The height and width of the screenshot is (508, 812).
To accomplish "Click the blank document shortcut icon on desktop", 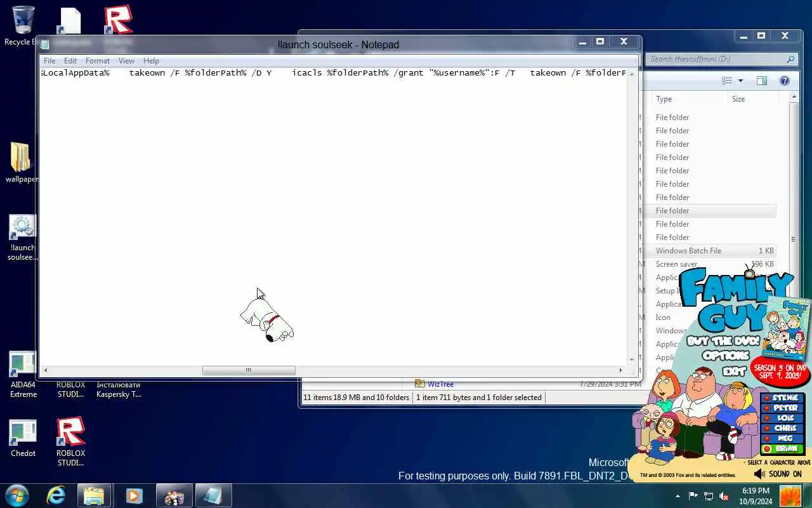I will 70,20.
